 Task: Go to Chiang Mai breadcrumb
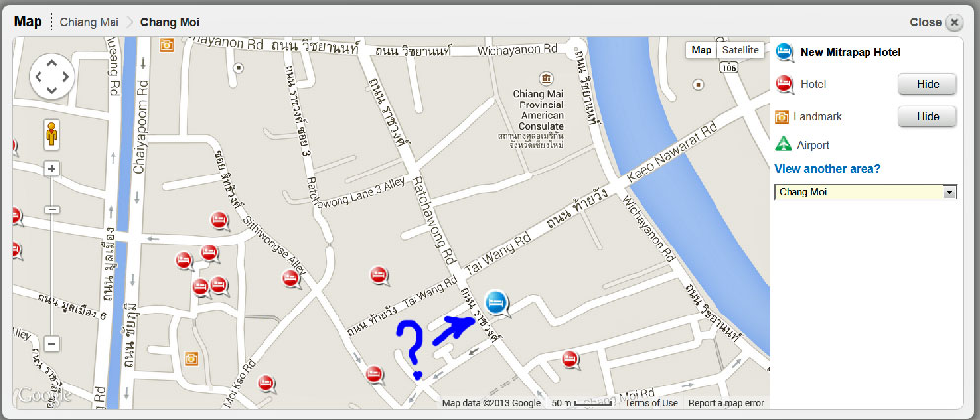pyautogui.click(x=90, y=22)
